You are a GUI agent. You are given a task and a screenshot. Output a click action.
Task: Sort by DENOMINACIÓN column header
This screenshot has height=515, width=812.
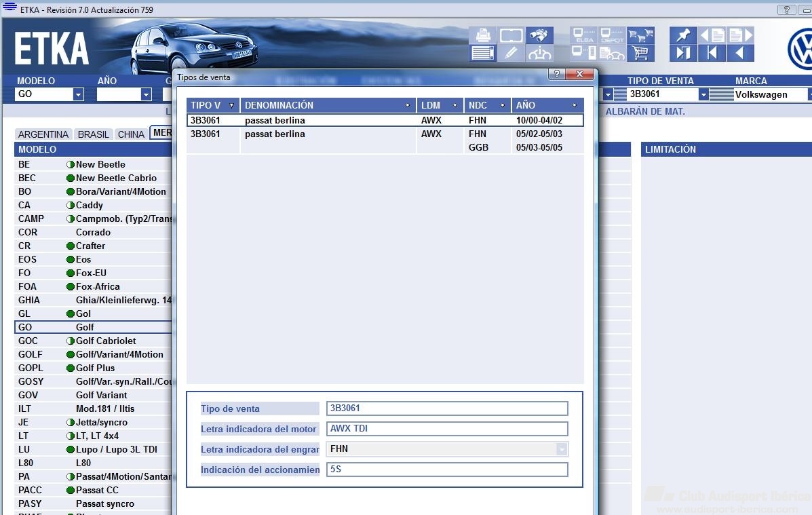(328, 105)
